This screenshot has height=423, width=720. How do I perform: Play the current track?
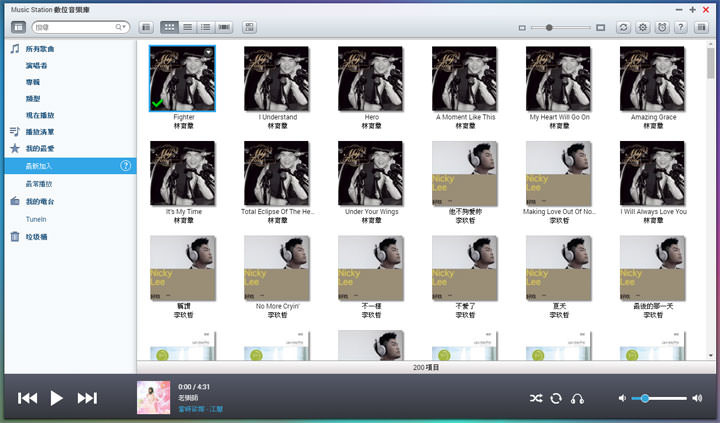[x=57, y=398]
